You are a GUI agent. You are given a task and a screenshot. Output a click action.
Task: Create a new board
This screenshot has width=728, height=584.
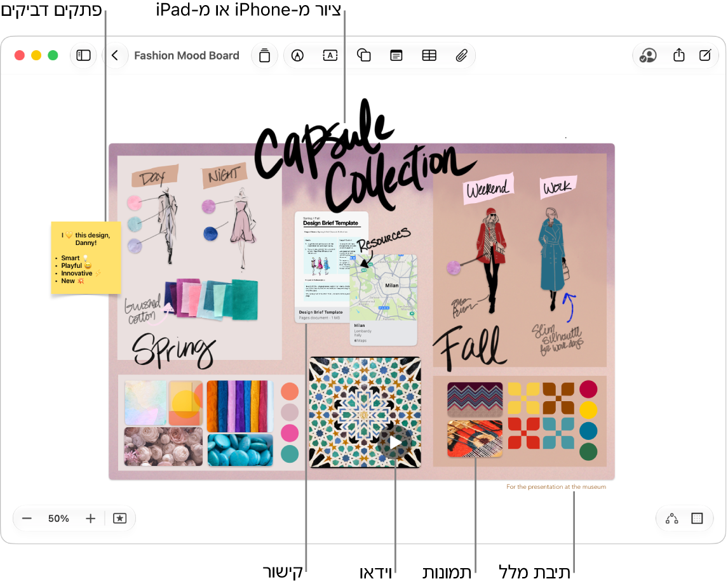pos(705,55)
